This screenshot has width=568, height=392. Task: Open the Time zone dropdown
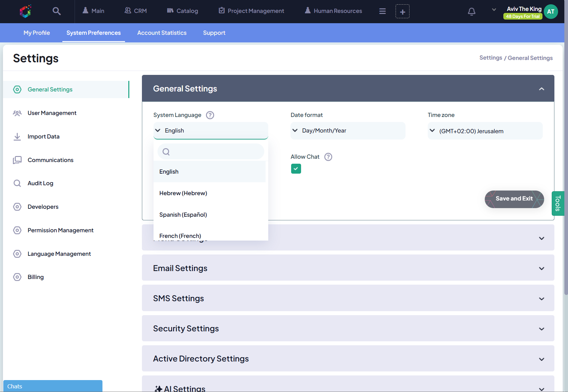pos(485,131)
